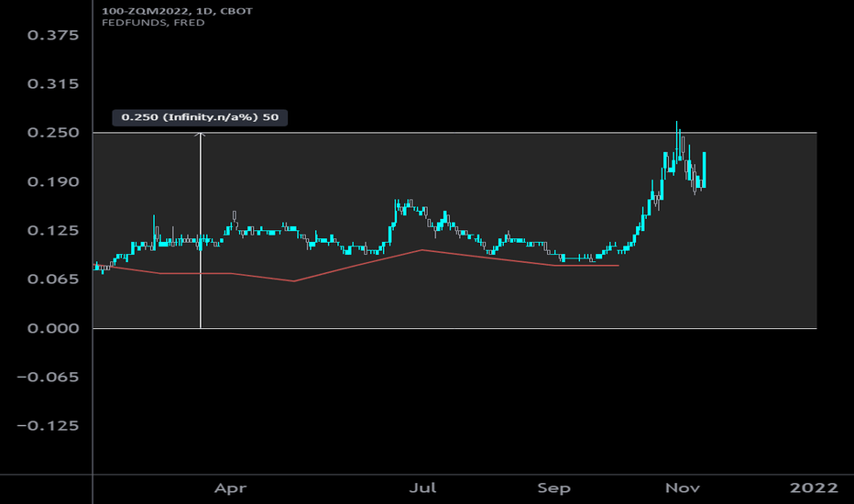The image size is (854, 504).
Task: Click the Sep label on time axis
Action: coord(553,488)
